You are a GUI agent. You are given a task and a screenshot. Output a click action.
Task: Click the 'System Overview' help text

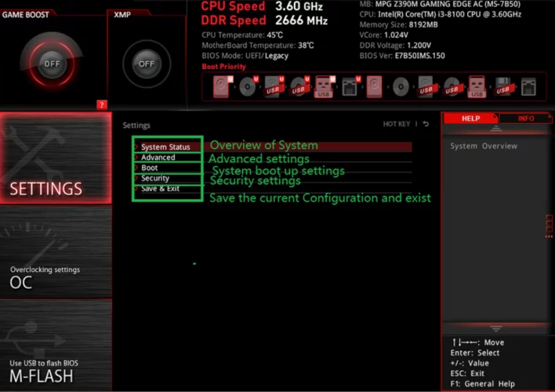[x=484, y=146]
